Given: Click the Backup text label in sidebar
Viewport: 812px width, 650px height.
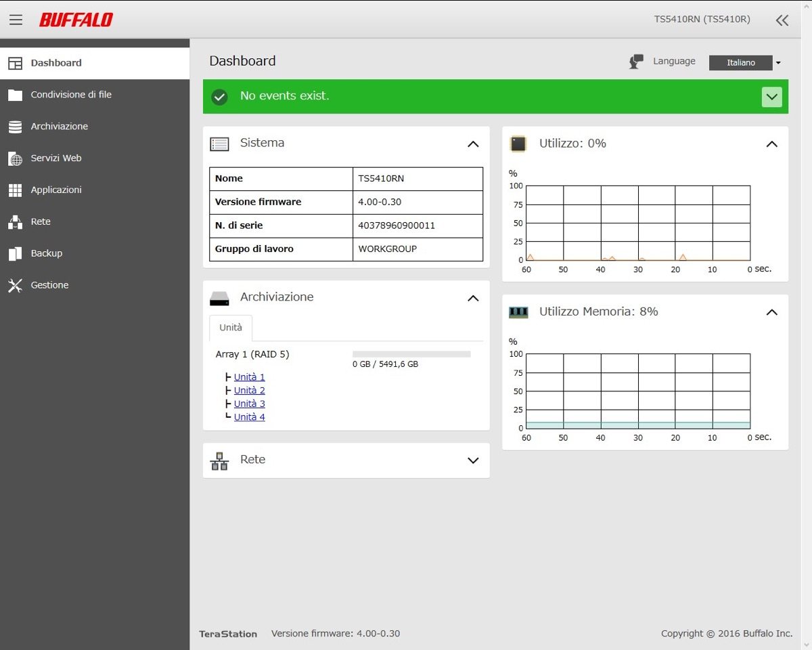Looking at the screenshot, I should (x=47, y=253).
